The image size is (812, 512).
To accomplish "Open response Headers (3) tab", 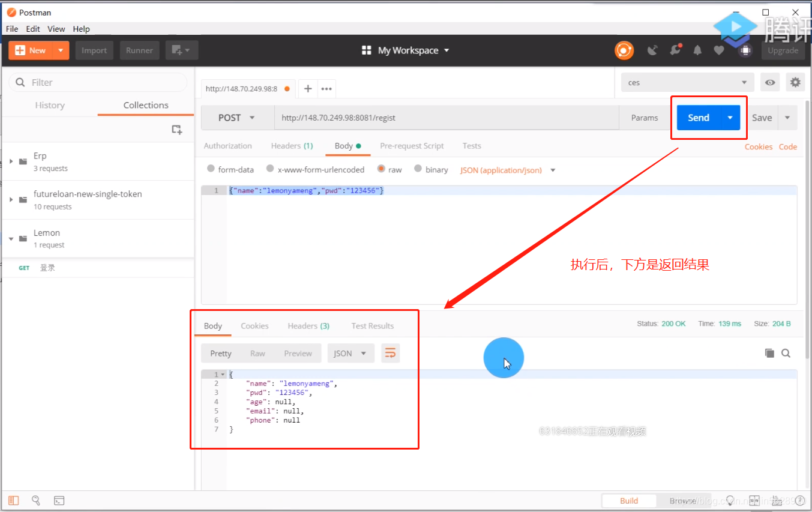I will pyautogui.click(x=308, y=326).
